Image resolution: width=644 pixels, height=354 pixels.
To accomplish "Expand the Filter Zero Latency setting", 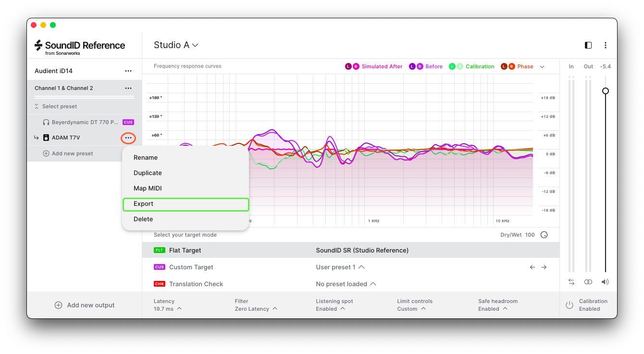I will coord(256,305).
